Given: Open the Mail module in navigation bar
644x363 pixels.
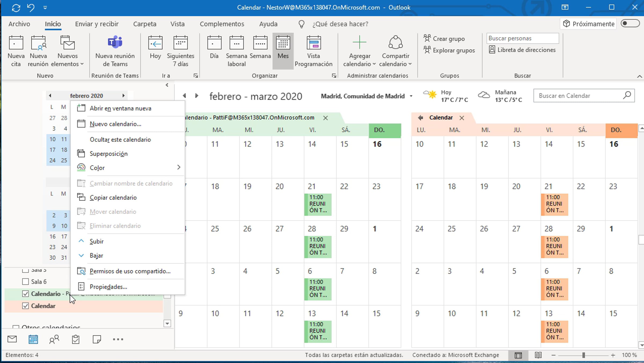Looking at the screenshot, I should coord(12,339).
